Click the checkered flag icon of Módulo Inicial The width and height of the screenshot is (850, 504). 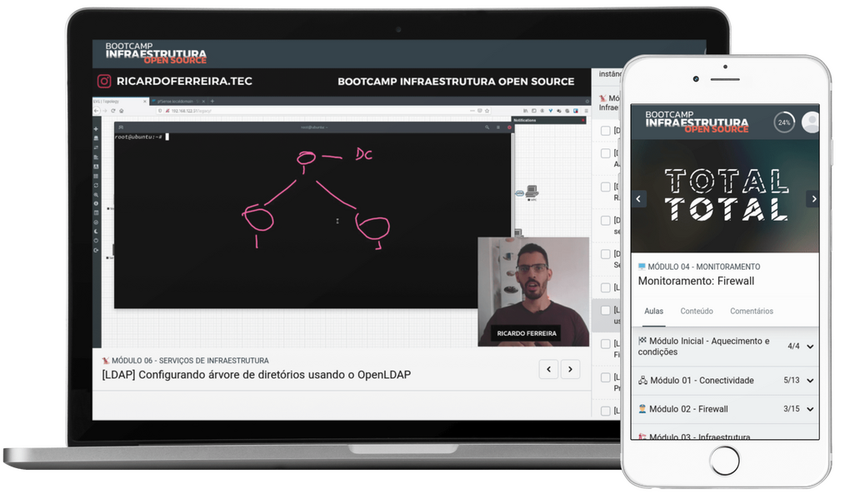(642, 341)
